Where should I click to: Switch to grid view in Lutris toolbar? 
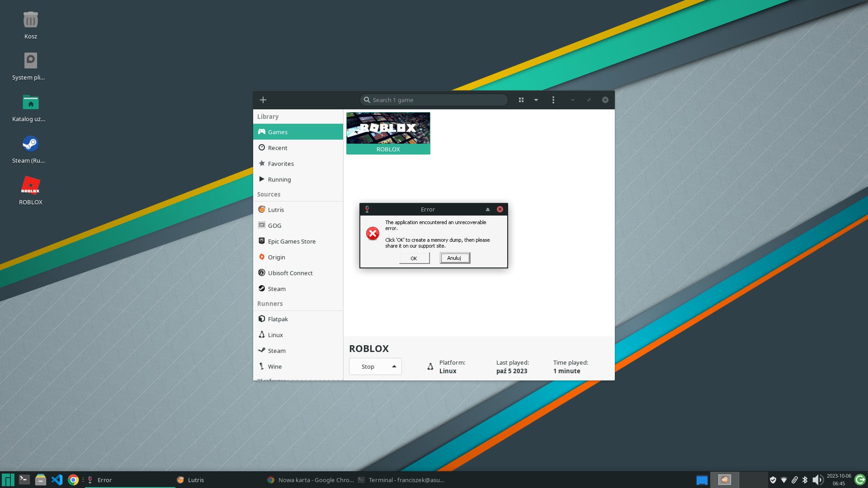click(x=521, y=99)
